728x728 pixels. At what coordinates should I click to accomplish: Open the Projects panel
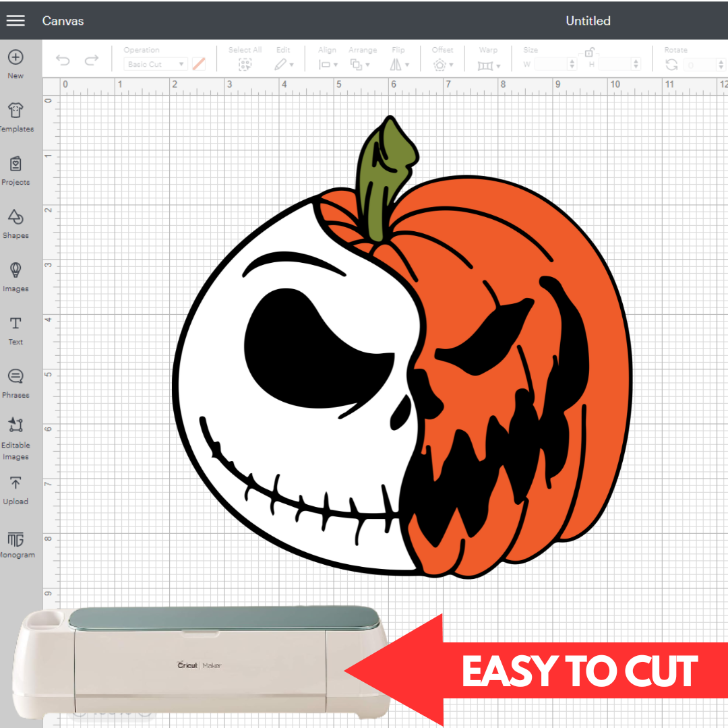[x=16, y=171]
